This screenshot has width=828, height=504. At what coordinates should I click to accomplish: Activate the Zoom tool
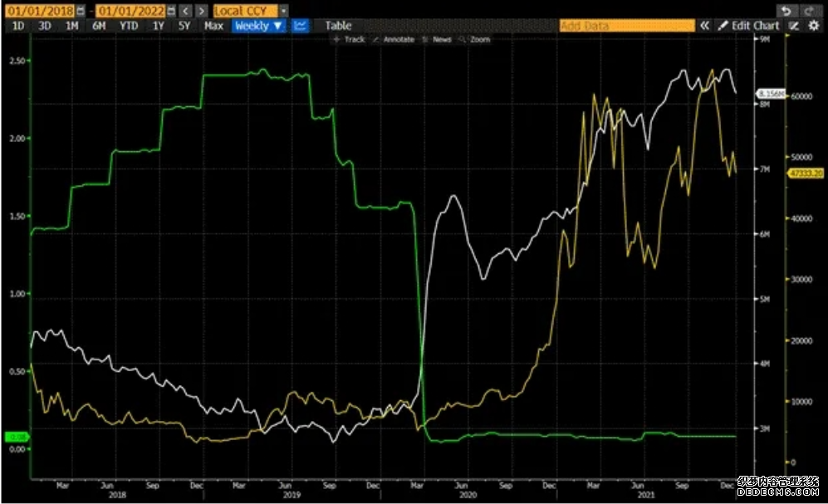[475, 40]
